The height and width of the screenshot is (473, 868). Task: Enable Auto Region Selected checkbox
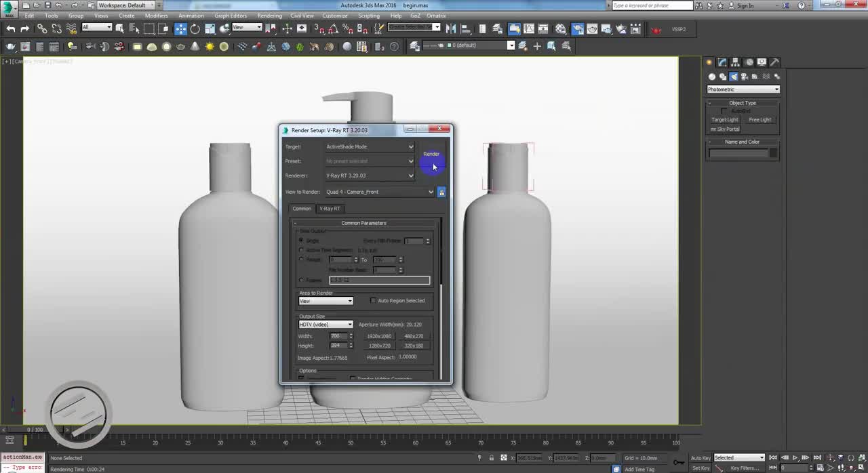(x=373, y=301)
